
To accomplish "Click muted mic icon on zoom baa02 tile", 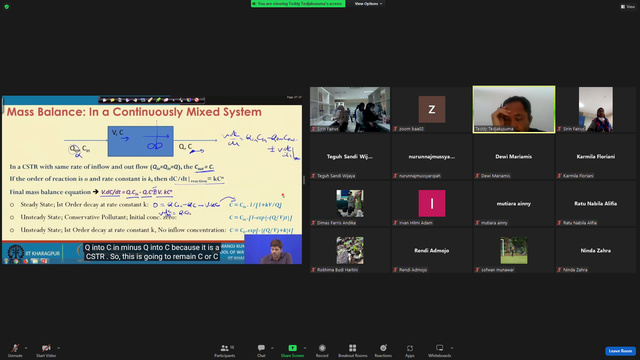I will pyautogui.click(x=395, y=129).
